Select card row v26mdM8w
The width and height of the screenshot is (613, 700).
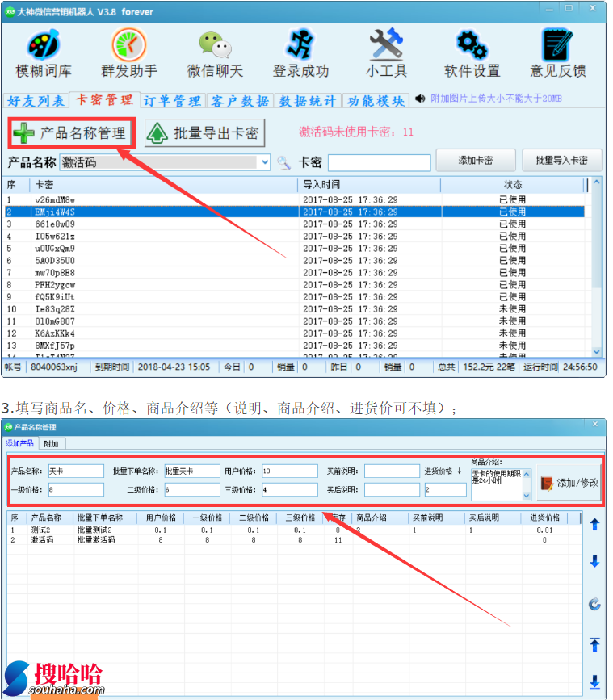[x=295, y=199]
